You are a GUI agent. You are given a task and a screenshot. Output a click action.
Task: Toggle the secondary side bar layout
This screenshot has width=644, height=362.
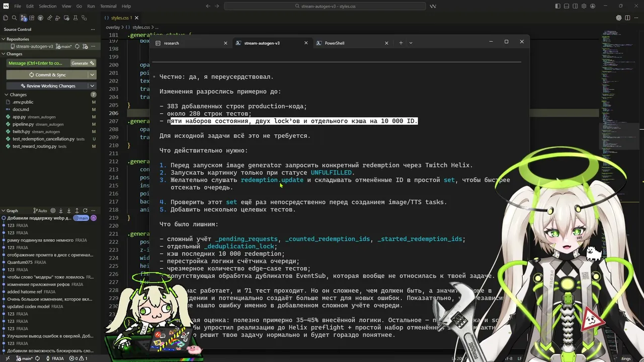point(575,6)
